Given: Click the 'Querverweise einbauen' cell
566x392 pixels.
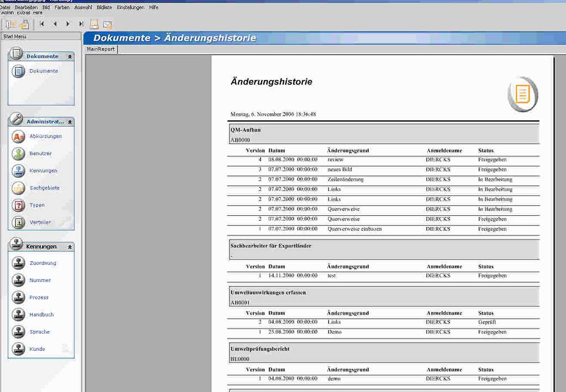Looking at the screenshot, I should click(354, 229).
